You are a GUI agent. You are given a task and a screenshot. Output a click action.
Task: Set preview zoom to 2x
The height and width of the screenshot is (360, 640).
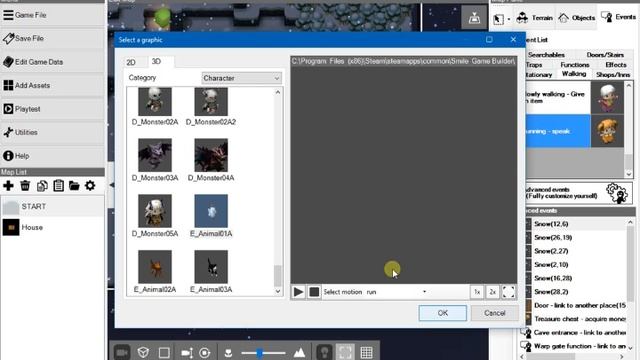pyautogui.click(x=493, y=292)
